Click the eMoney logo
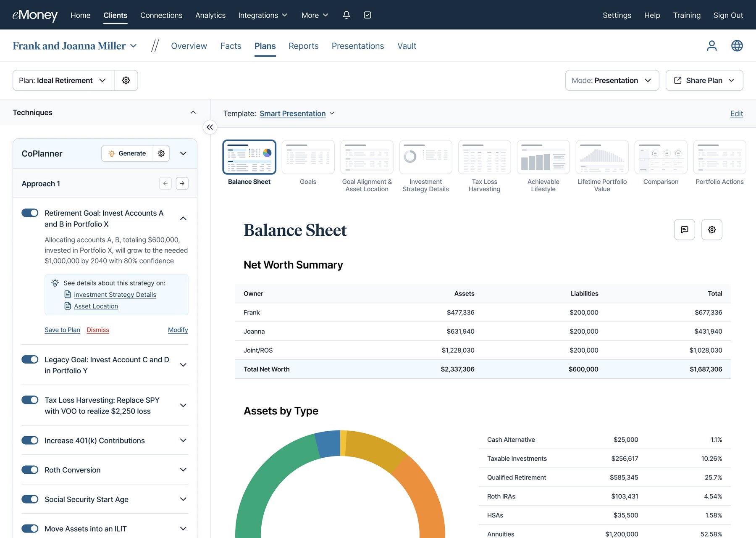Viewport: 756px width, 538px height. [x=35, y=15]
